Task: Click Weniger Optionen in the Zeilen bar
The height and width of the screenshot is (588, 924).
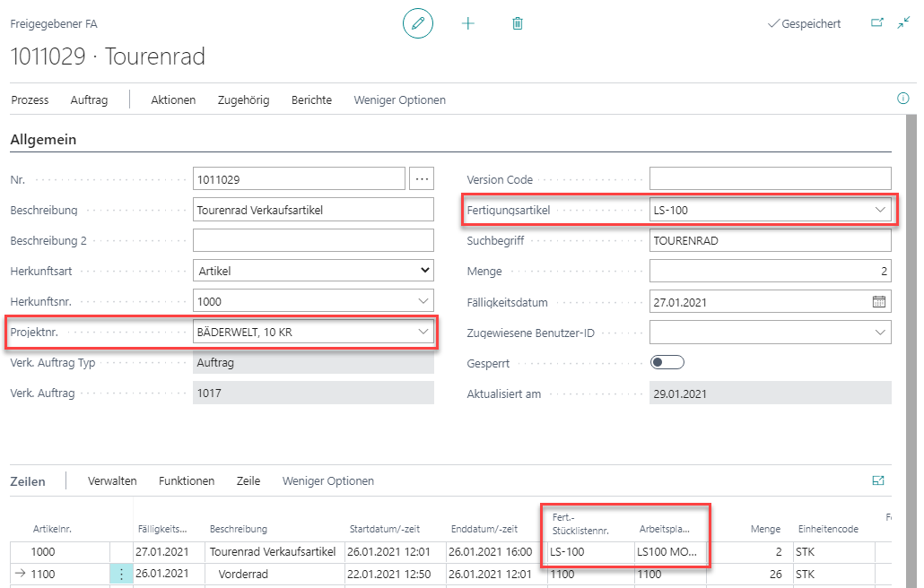Action: [328, 480]
